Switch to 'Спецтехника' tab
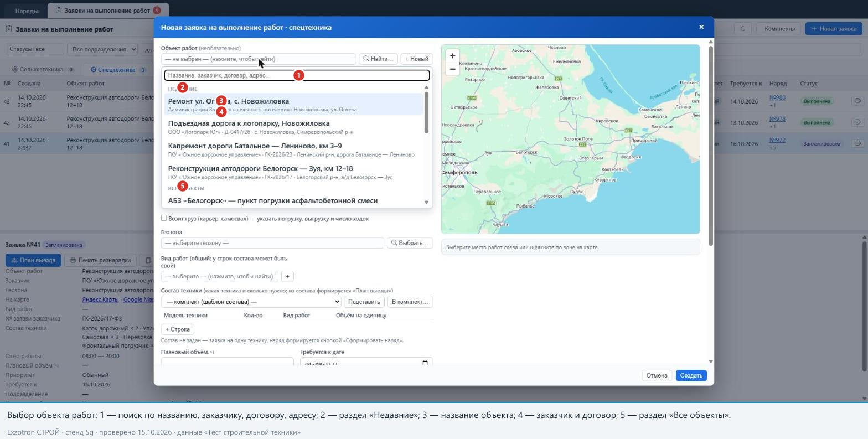The width and height of the screenshot is (868, 439). click(118, 70)
